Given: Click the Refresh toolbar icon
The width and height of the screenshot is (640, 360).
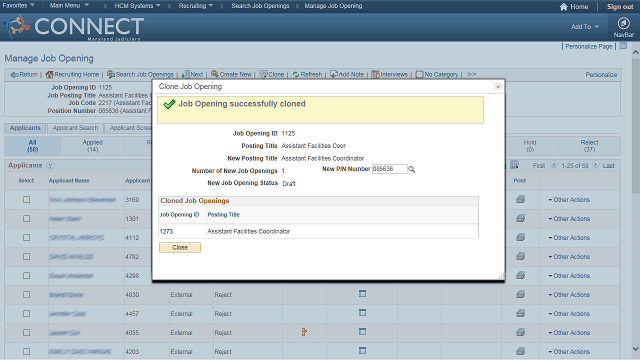Looking at the screenshot, I should pos(296,74).
